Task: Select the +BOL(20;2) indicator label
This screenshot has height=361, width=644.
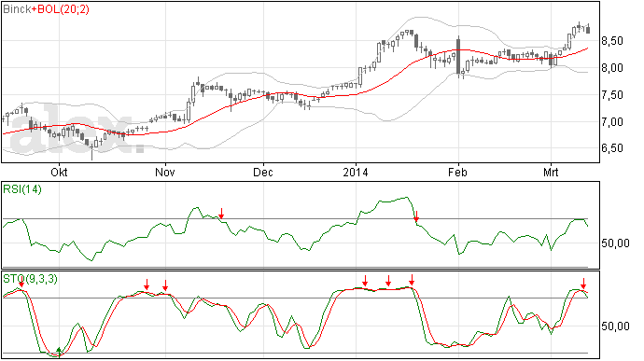Action: click(x=60, y=9)
